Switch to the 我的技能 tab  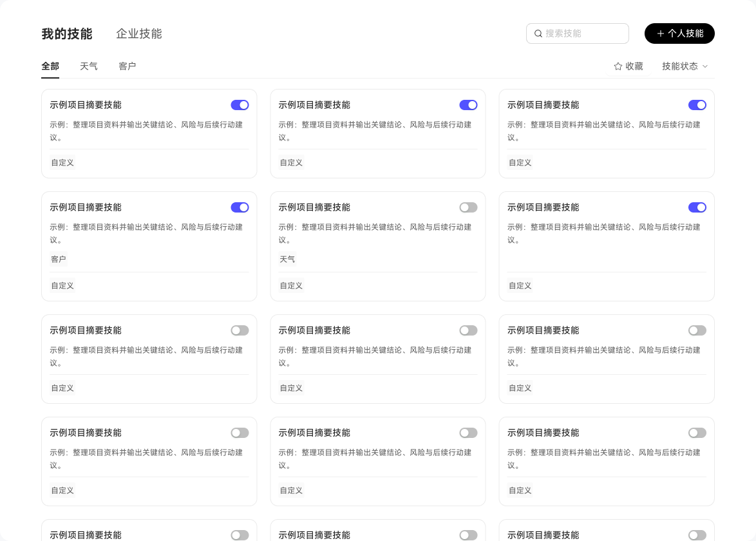pos(67,33)
